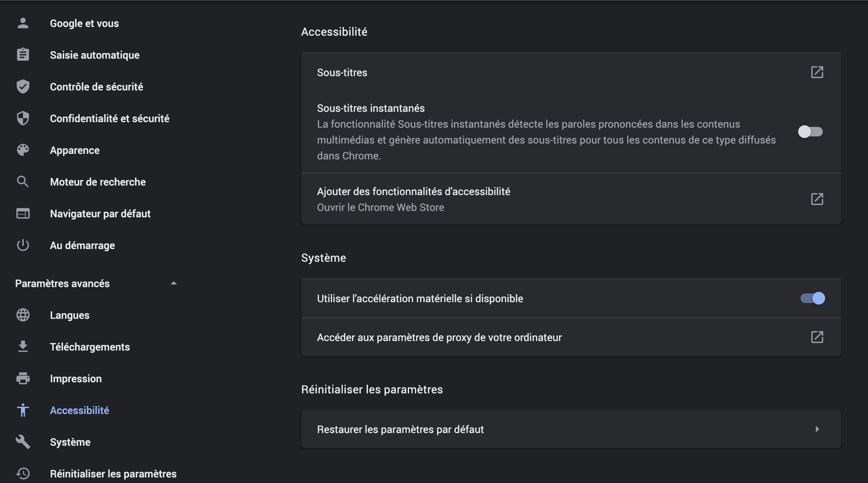Collapse the Paramètres avancés section arrow
868x483 pixels.
tap(173, 283)
